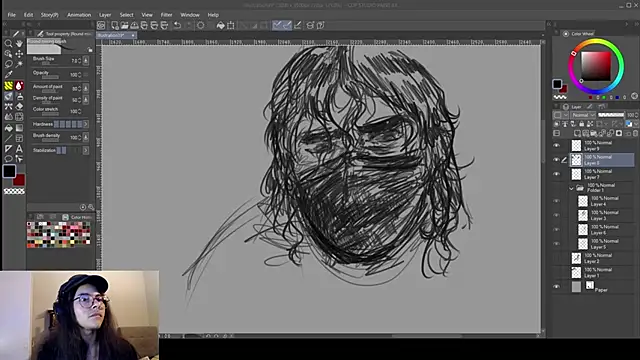
Task: Open the File menu
Action: click(11, 15)
